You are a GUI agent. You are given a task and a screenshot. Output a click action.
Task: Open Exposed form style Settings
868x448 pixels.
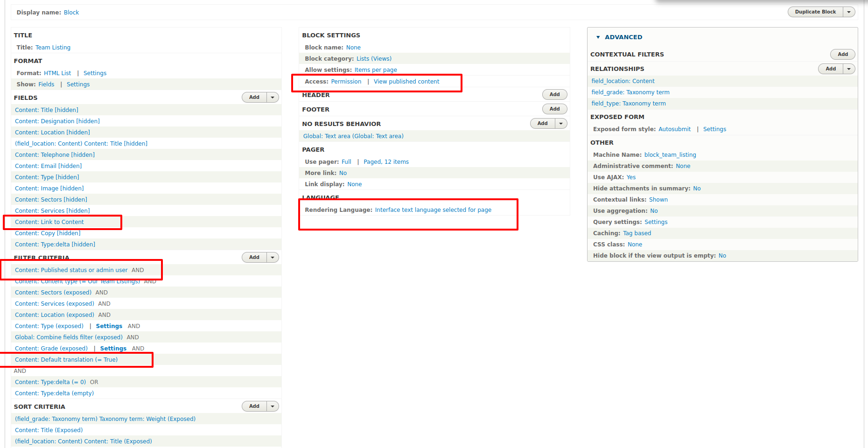(714, 129)
